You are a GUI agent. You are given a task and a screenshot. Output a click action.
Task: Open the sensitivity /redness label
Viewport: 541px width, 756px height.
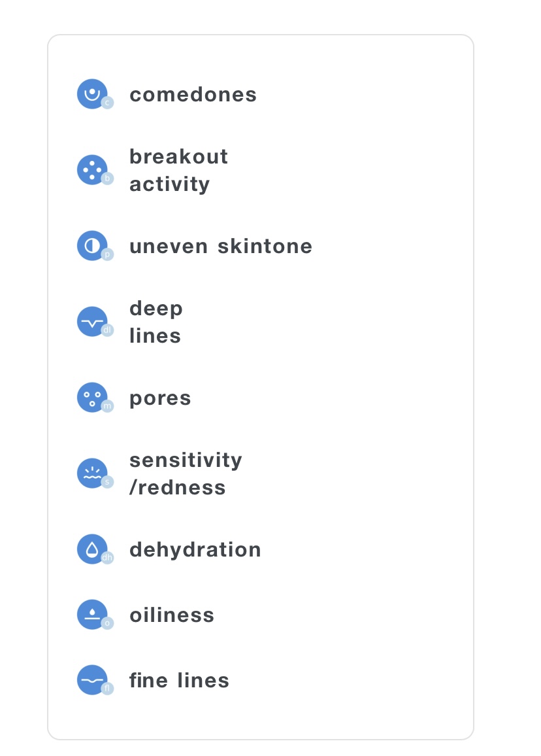(x=186, y=474)
